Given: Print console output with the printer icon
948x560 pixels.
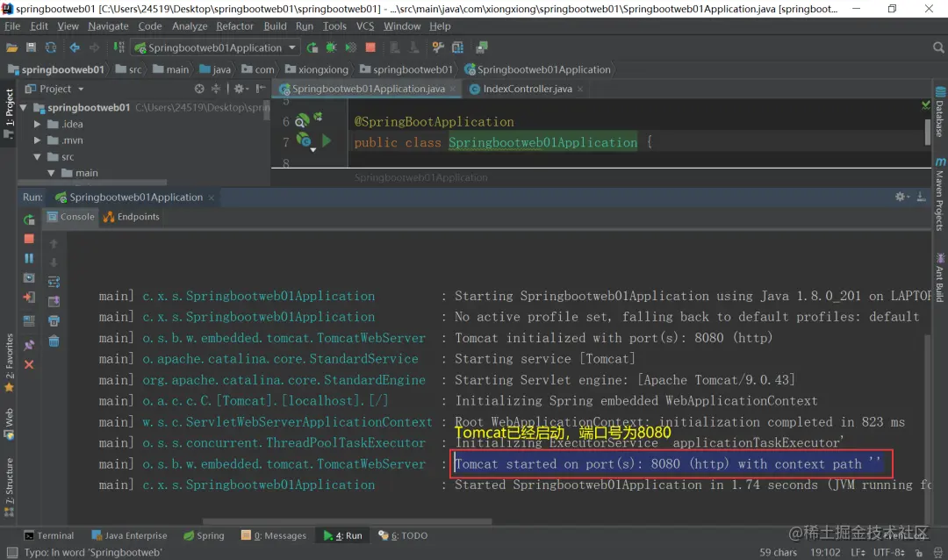Looking at the screenshot, I should 54,321.
